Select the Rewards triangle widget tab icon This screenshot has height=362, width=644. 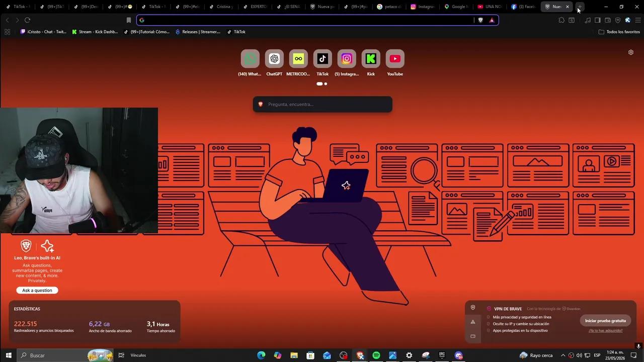[x=473, y=322]
